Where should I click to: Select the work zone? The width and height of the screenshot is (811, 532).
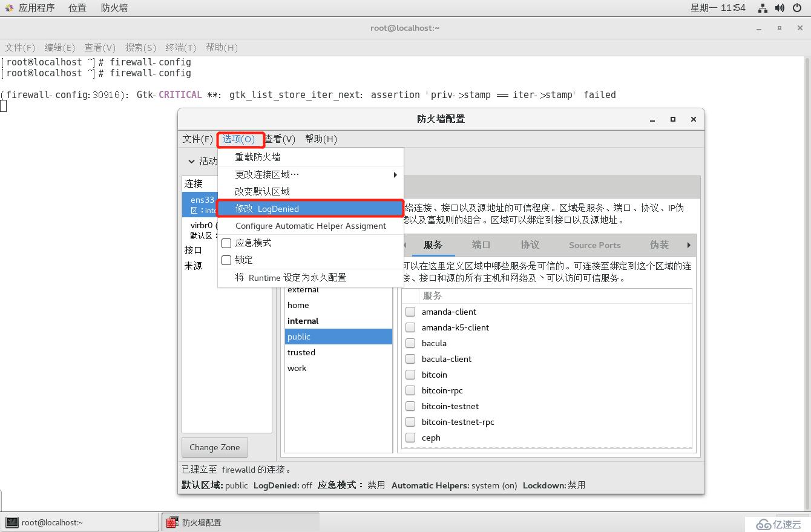[338, 368]
